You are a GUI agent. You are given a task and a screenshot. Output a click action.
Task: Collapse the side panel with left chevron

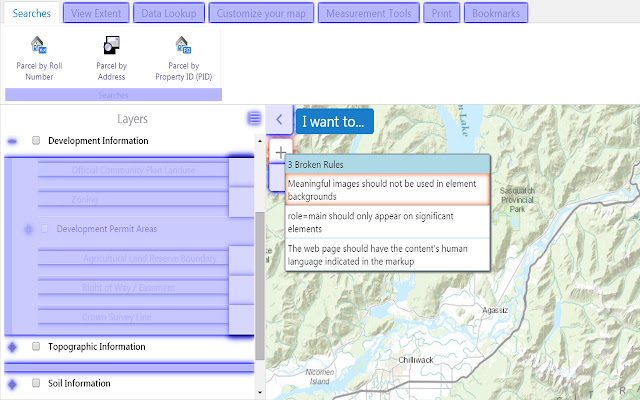pos(279,120)
